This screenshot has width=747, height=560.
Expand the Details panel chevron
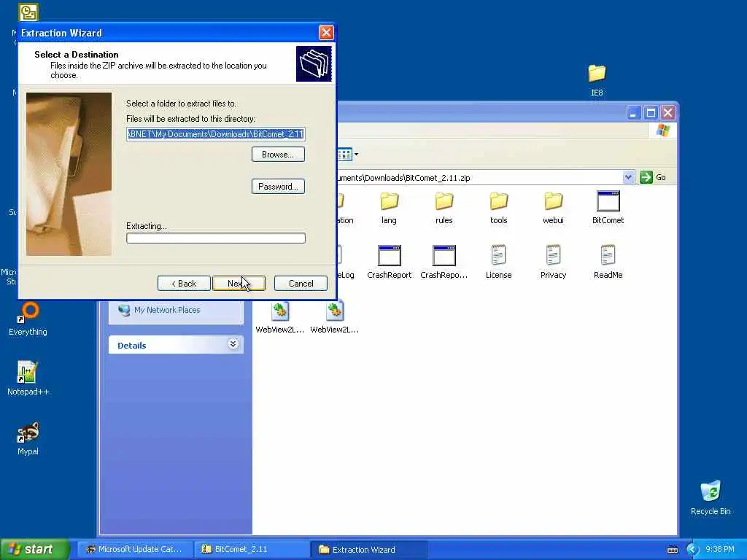point(233,344)
